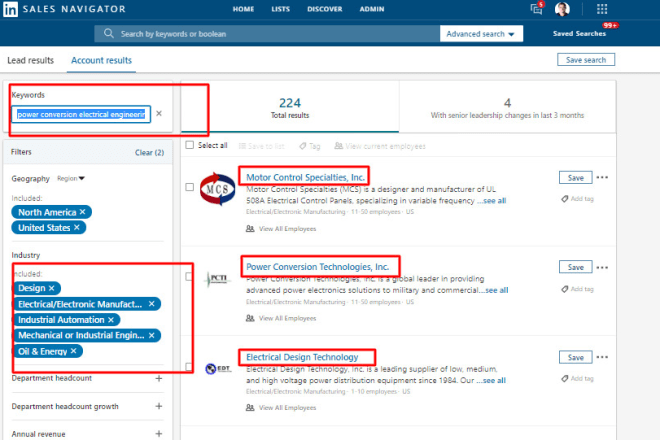Click the PCTI company logo
The height and width of the screenshot is (440, 660).
[217, 279]
